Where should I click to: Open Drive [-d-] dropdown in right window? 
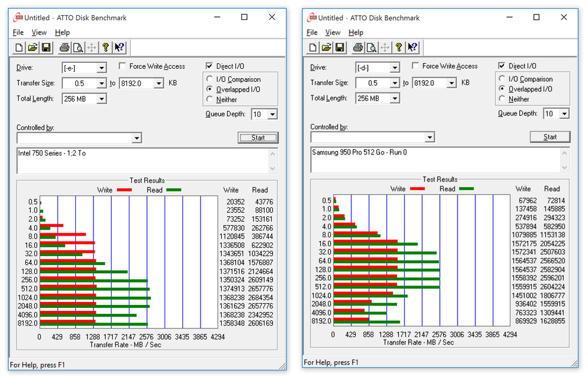(x=395, y=68)
